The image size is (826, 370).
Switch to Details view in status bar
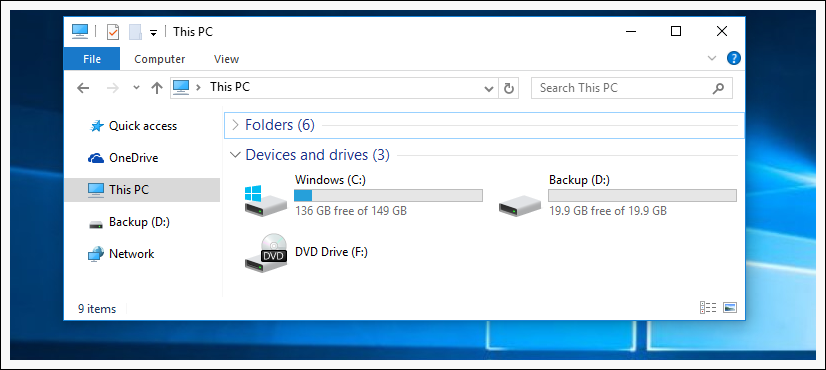click(707, 308)
